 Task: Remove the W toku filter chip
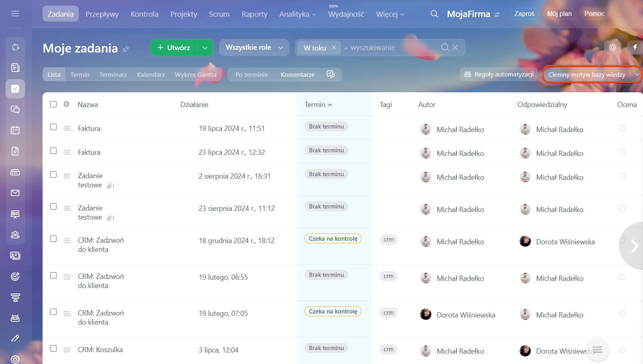[334, 48]
